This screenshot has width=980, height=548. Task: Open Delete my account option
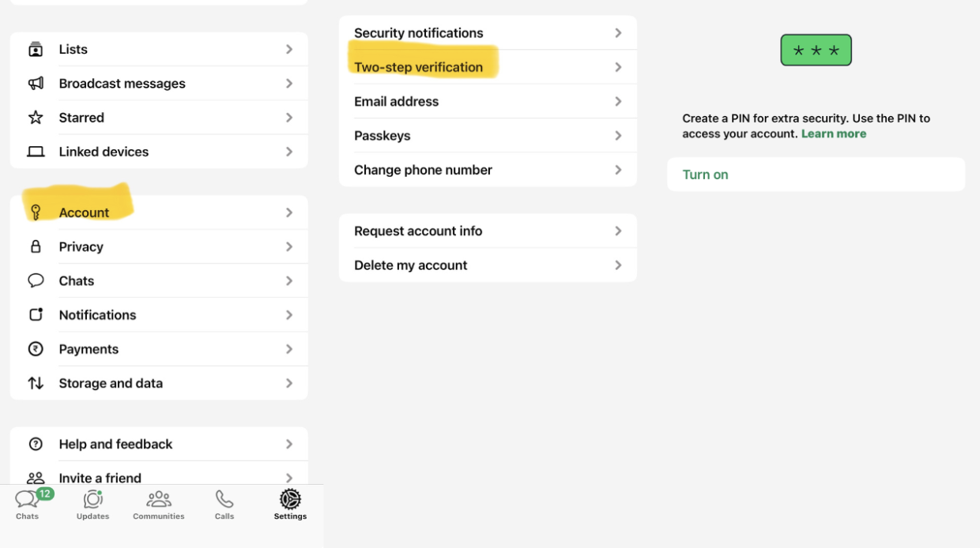point(410,265)
